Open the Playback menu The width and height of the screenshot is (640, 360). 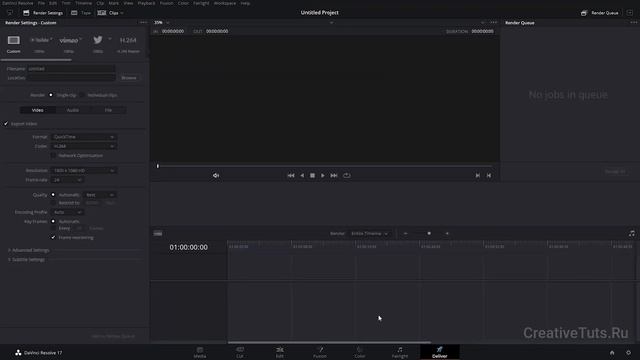146,3
